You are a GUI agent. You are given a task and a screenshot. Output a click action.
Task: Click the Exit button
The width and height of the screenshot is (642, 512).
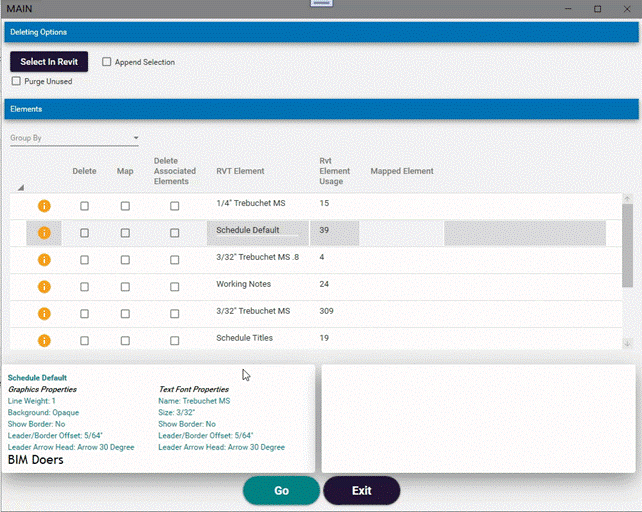pos(362,490)
